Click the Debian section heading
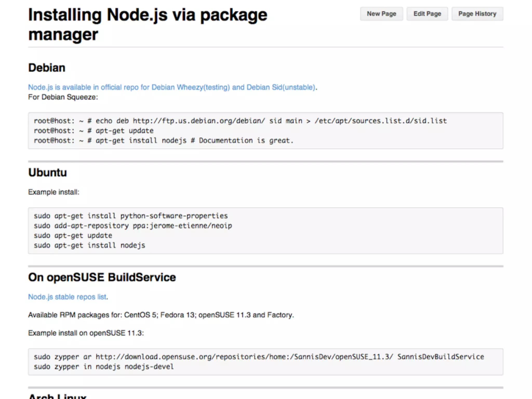The height and width of the screenshot is (399, 532). (47, 68)
